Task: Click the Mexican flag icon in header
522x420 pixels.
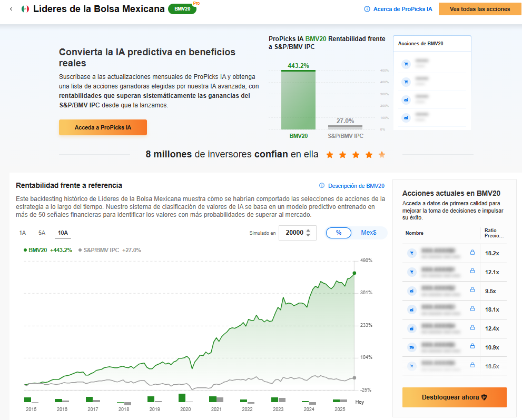Action: pos(25,9)
